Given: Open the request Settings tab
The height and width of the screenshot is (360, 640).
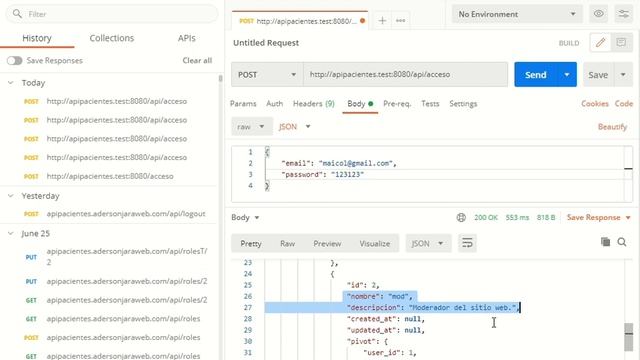Looking at the screenshot, I should point(463,104).
